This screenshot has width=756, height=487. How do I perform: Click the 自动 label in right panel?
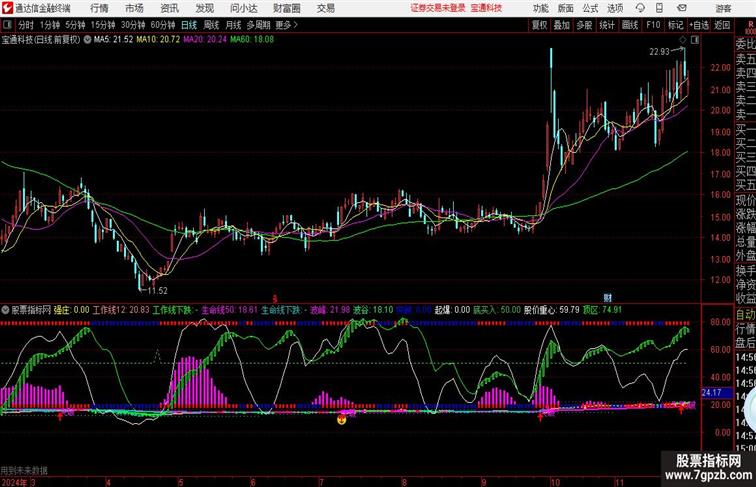point(745,314)
